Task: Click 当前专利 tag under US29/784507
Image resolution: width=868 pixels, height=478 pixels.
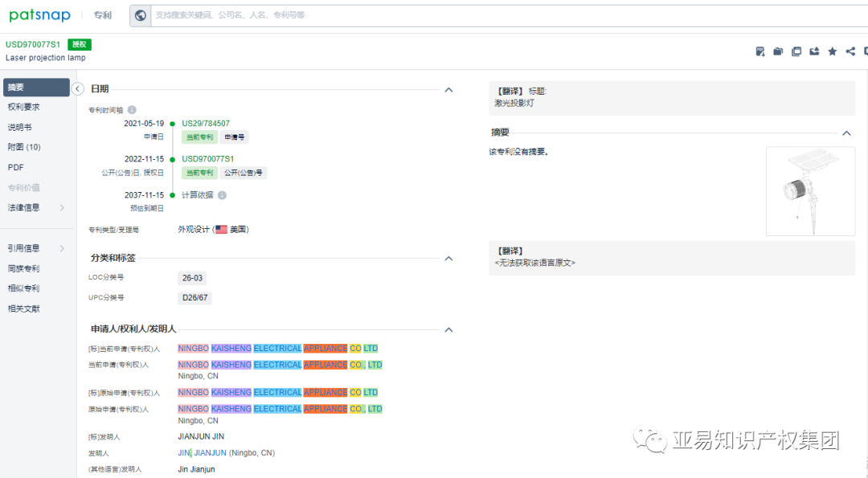Action: (x=200, y=137)
